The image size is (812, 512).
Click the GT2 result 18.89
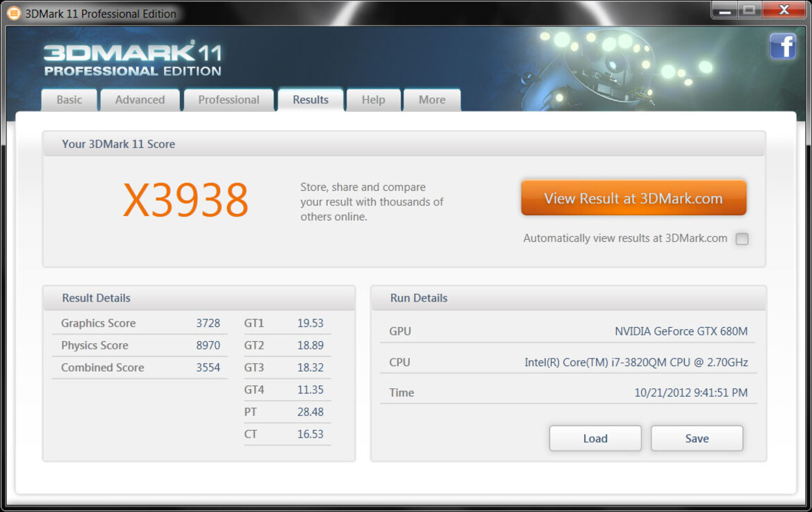click(310, 345)
